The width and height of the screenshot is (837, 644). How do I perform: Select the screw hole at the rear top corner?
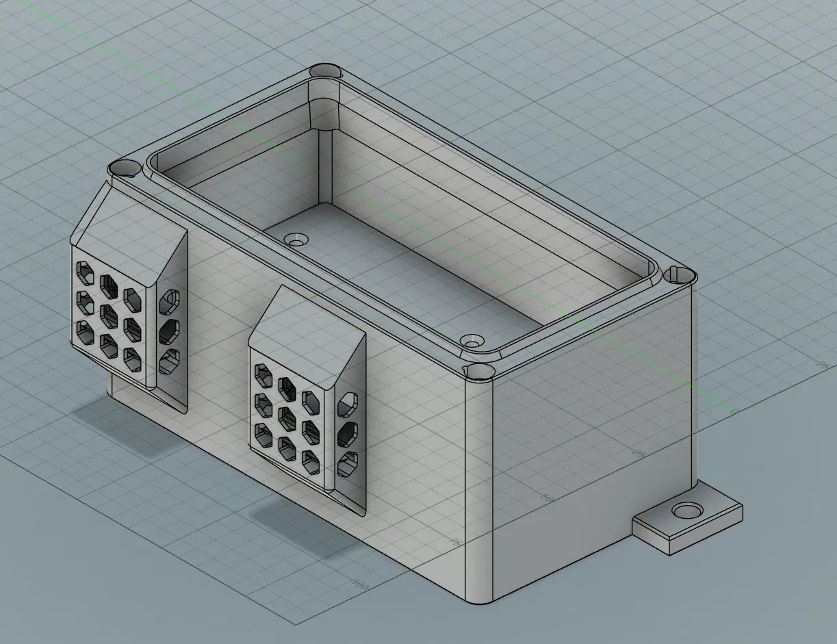(325, 70)
